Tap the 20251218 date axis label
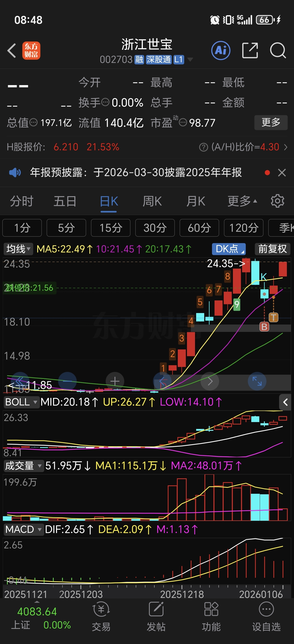This screenshot has height=644, width=294. (x=182, y=595)
